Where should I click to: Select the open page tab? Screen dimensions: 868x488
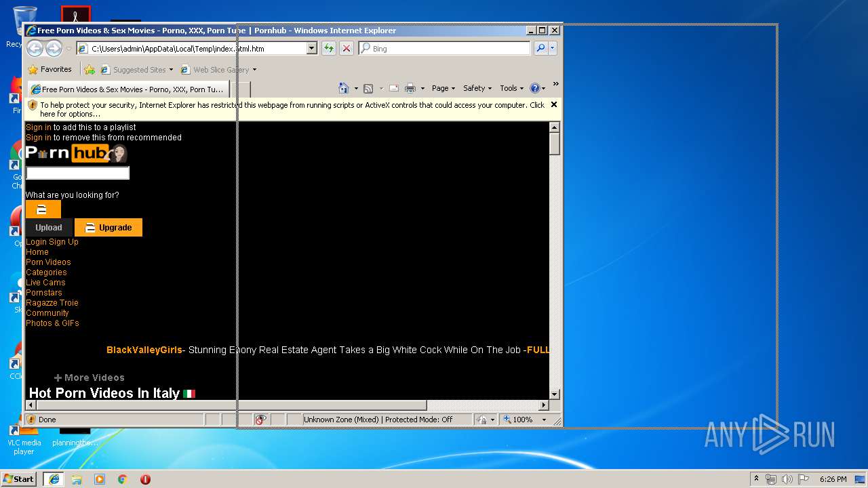127,89
